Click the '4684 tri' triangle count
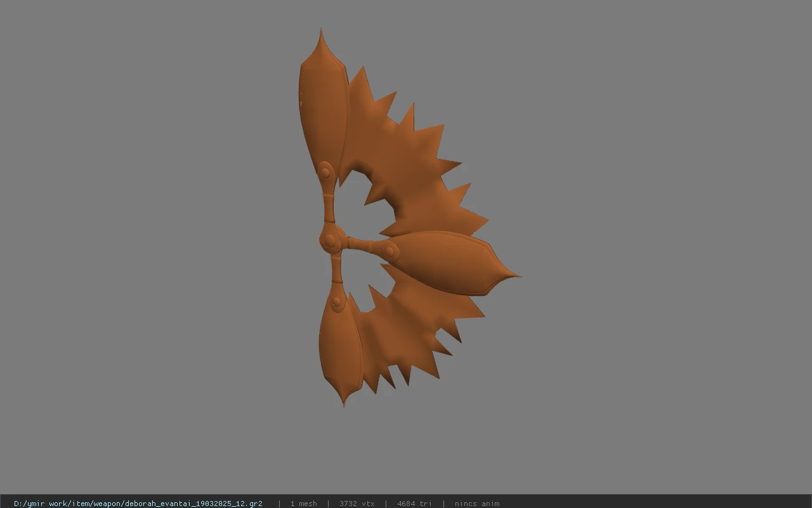The height and width of the screenshot is (508, 812). pyautogui.click(x=414, y=504)
